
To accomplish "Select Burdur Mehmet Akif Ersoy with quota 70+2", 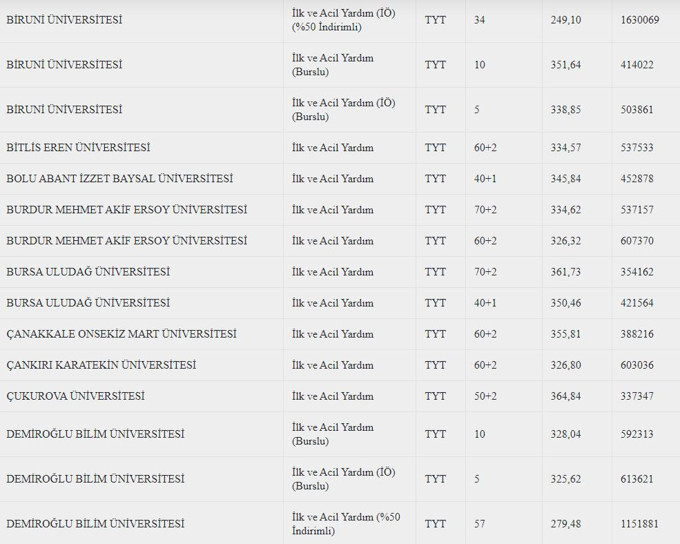I will pyautogui.click(x=127, y=210).
